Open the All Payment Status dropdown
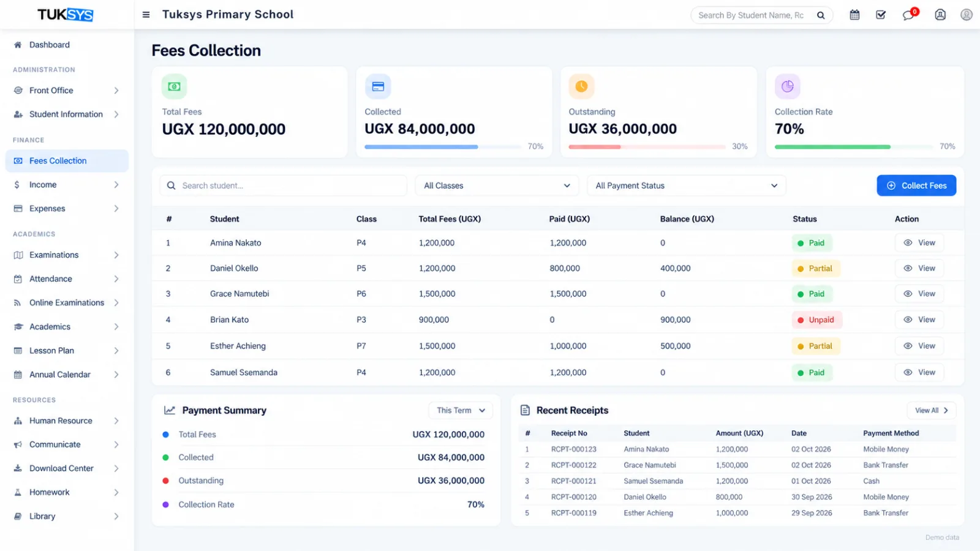Screen dimensions: 980x551 tap(687, 186)
